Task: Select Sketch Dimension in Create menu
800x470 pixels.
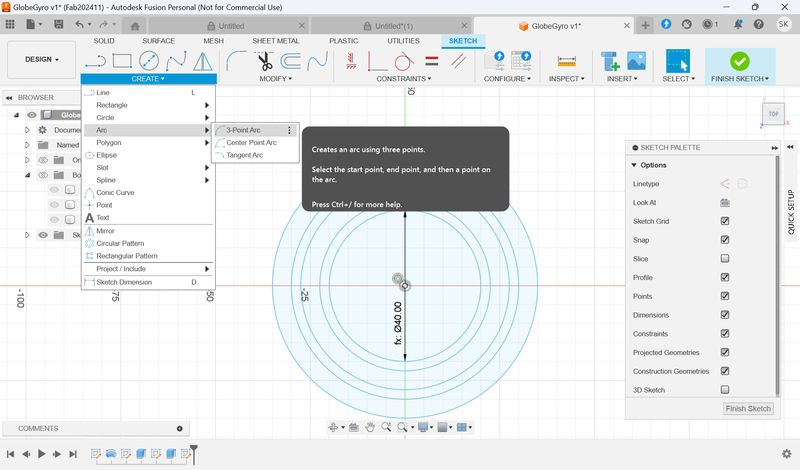Action: [x=124, y=282]
